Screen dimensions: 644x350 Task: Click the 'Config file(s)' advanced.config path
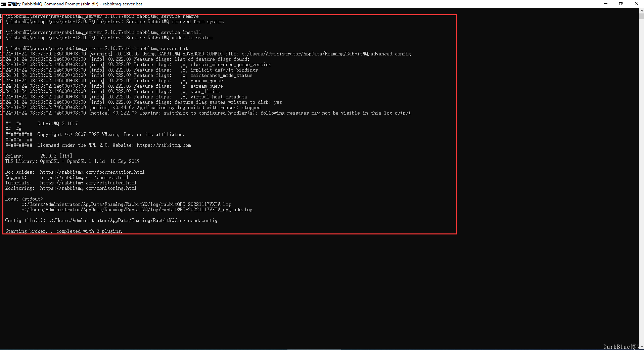133,221
